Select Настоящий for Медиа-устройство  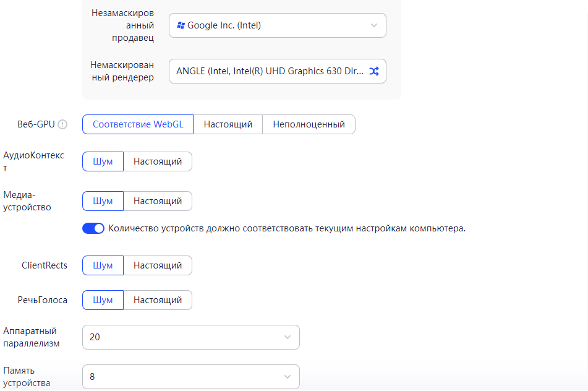point(158,201)
